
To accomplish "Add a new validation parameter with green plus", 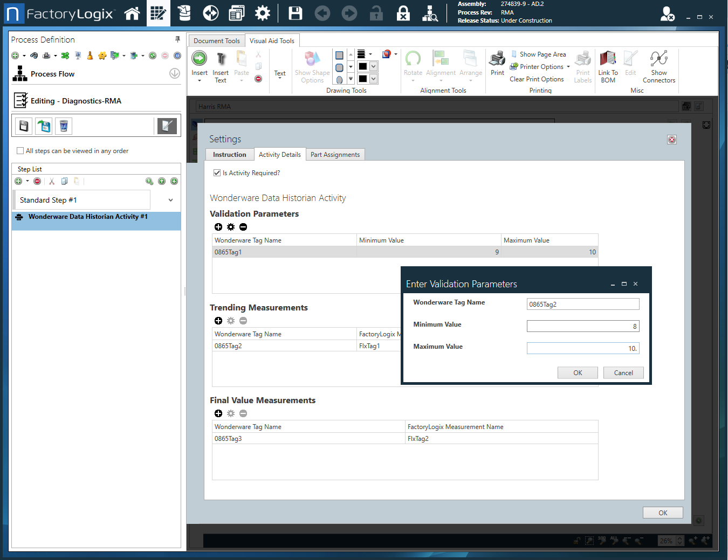I will pyautogui.click(x=218, y=226).
